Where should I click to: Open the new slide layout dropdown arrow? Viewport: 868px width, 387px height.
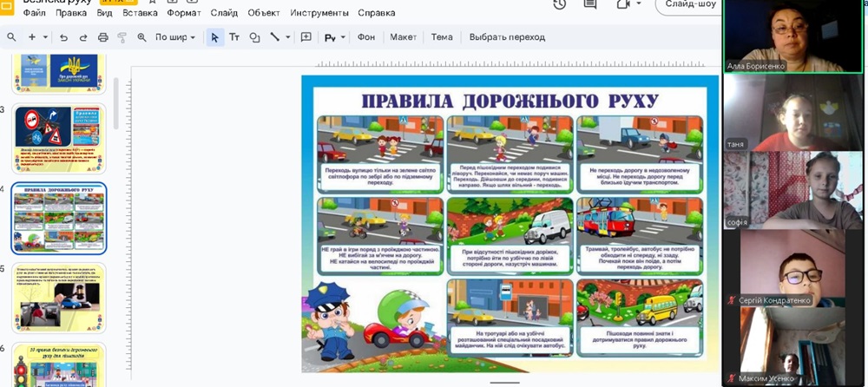(x=45, y=37)
